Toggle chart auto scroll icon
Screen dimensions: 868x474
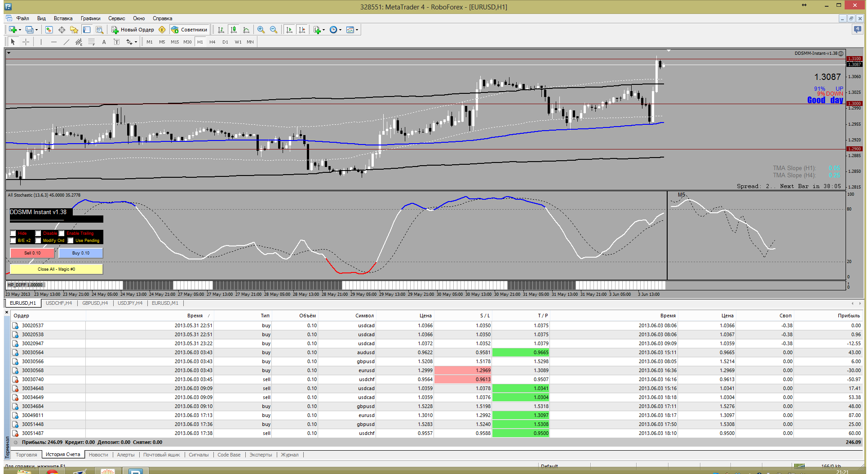tap(289, 30)
